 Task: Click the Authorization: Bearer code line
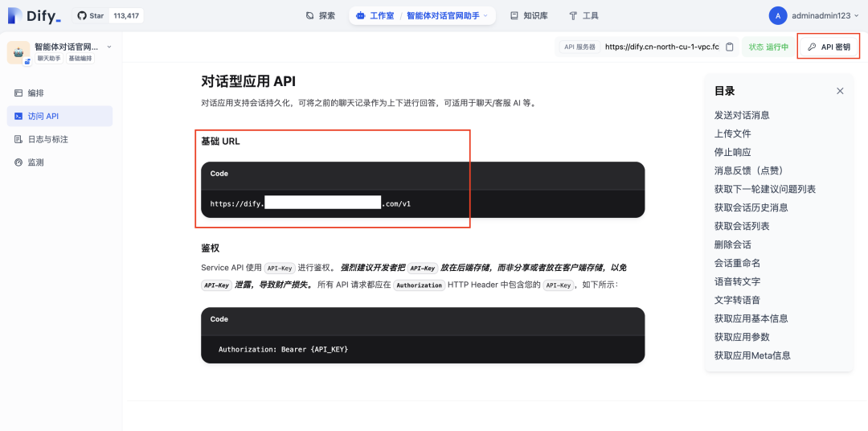tap(284, 350)
